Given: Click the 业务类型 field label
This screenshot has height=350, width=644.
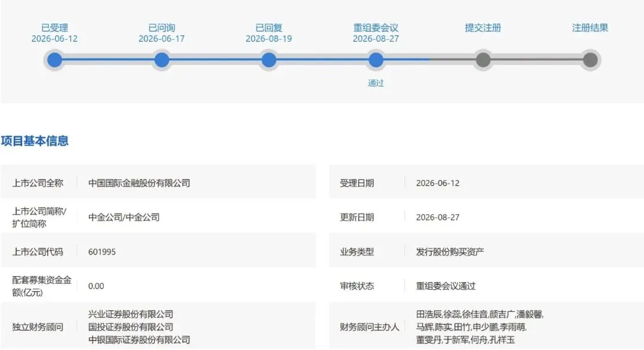Looking at the screenshot, I should coord(357,252).
